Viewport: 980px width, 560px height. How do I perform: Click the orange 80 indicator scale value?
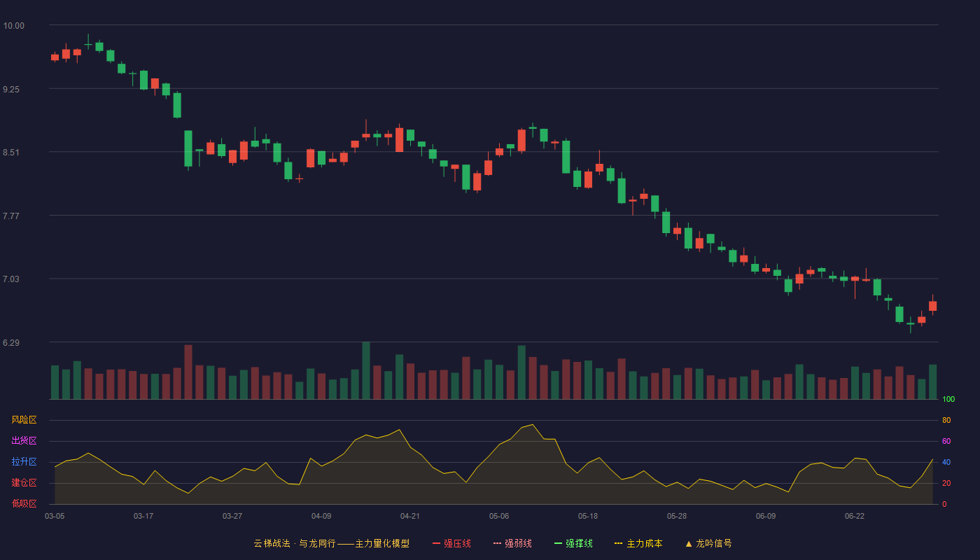click(946, 421)
